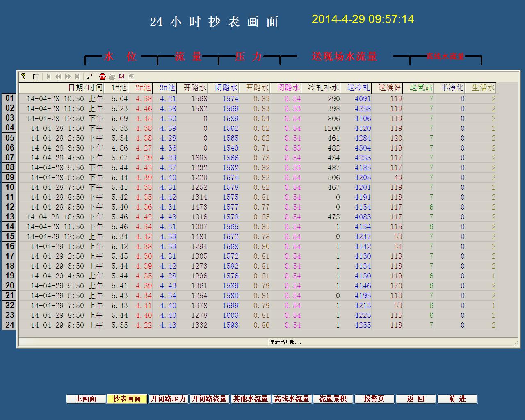This screenshot has width=525, height=420.
Task: Go to 主画面 screen
Action: 86,399
